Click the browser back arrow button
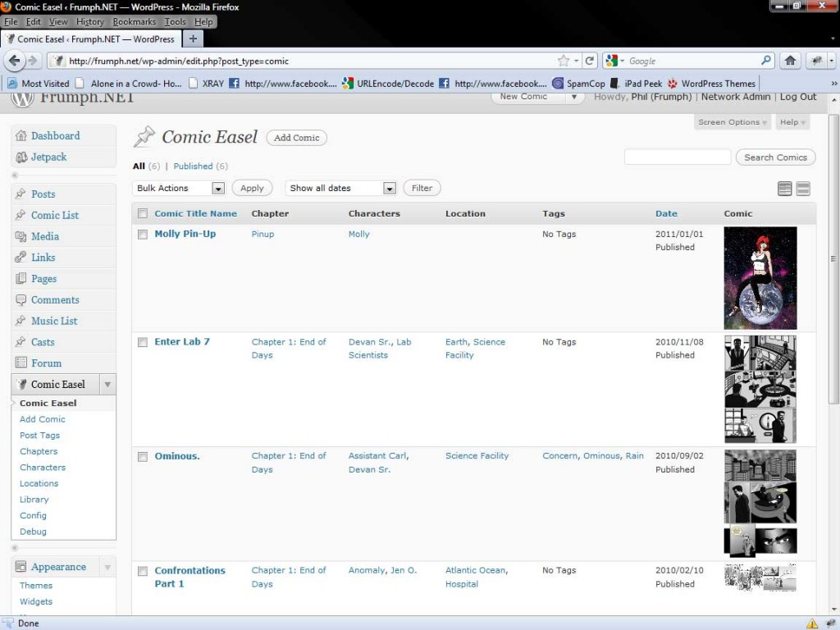840x630 pixels. [x=14, y=61]
